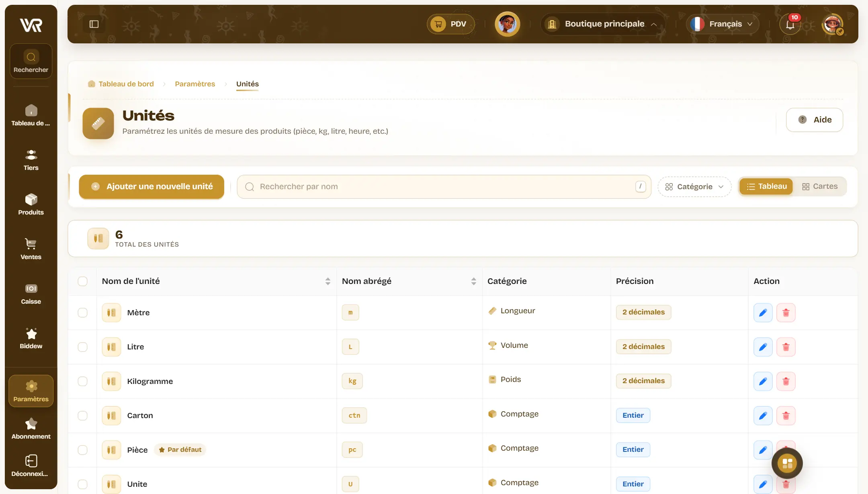Open Biddew section in sidebar
Image resolution: width=868 pixels, height=494 pixels.
click(x=31, y=339)
